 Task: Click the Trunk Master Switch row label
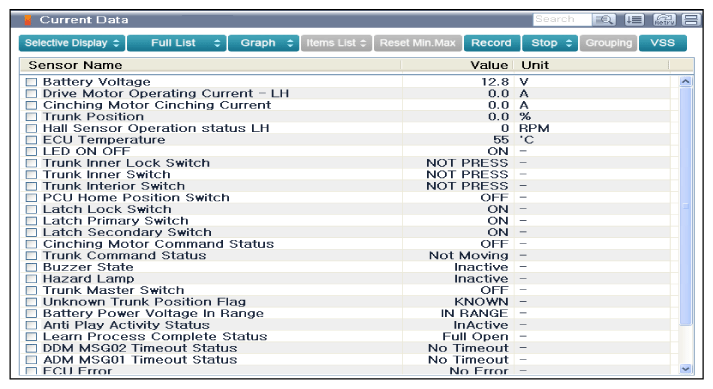pyautogui.click(x=114, y=290)
